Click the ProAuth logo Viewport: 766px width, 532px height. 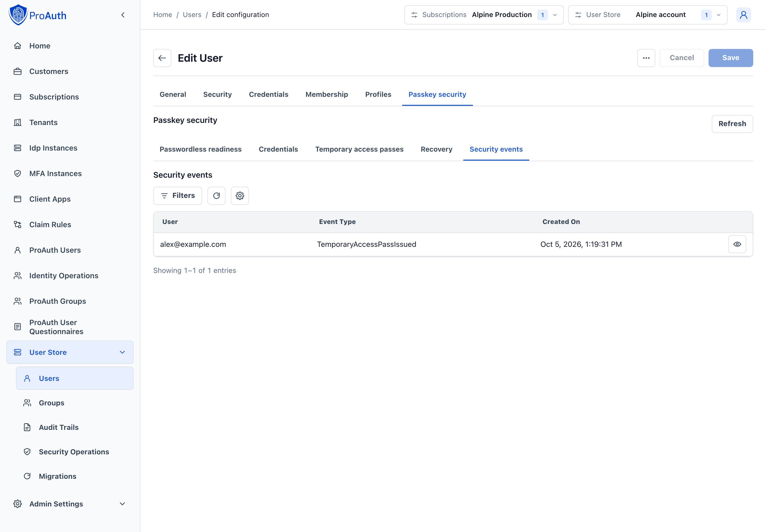click(x=38, y=15)
